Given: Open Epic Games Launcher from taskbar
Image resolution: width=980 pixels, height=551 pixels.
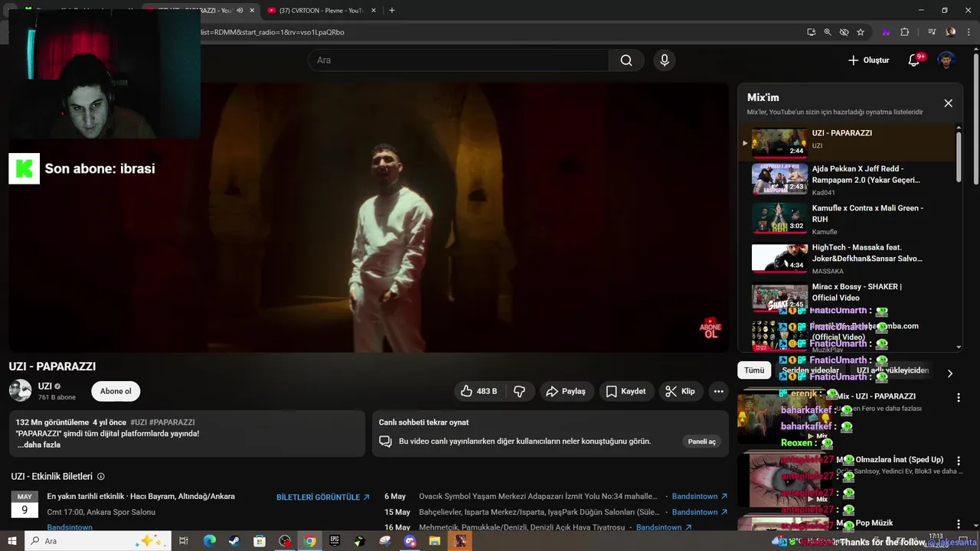Looking at the screenshot, I should point(335,541).
